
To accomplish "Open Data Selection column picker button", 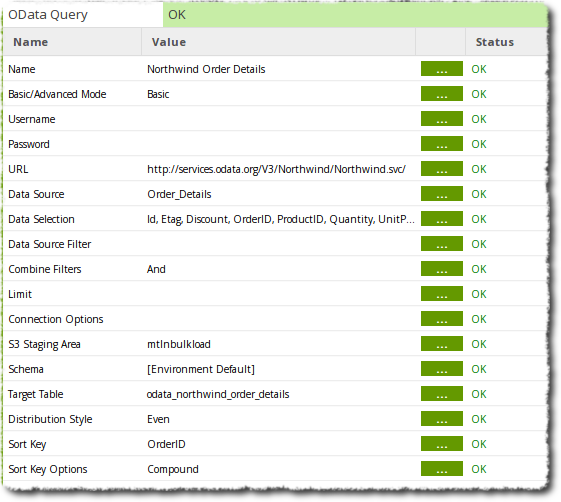I will (442, 219).
